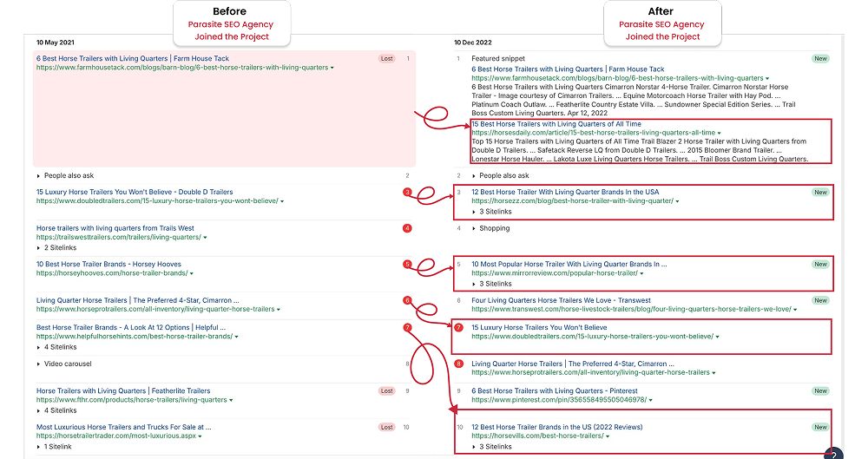Open dropdown arrow after horseyhooves.com URL

(x=190, y=273)
